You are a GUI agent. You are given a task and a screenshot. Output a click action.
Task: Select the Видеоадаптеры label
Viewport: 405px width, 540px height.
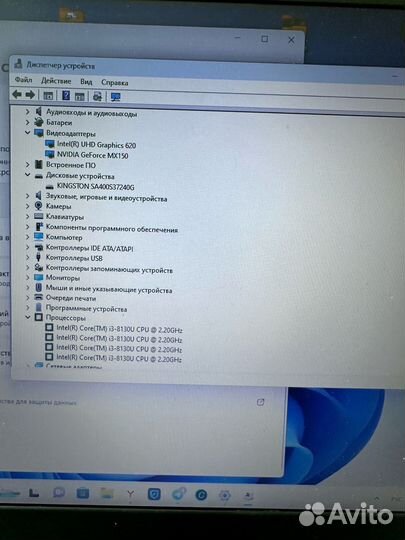(71, 133)
